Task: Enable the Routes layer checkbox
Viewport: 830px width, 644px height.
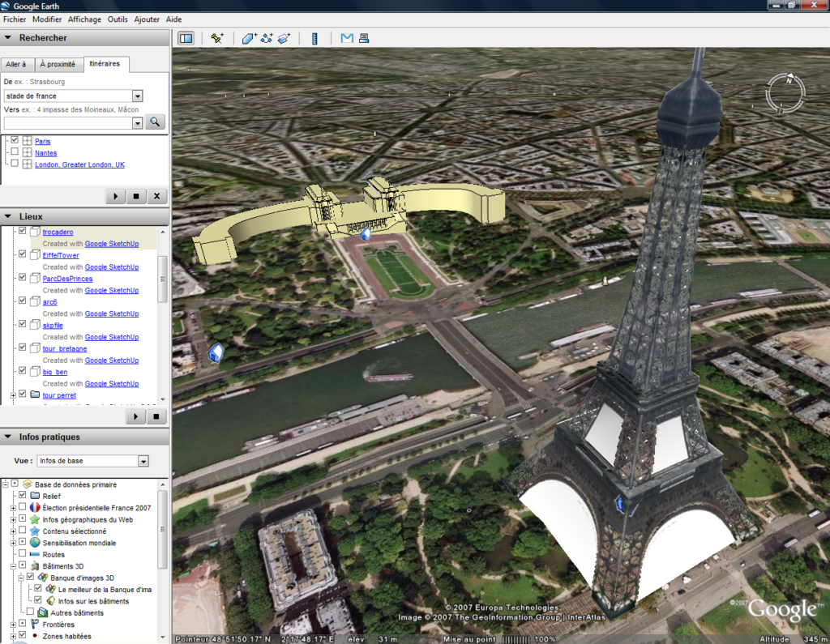Action: (x=22, y=553)
